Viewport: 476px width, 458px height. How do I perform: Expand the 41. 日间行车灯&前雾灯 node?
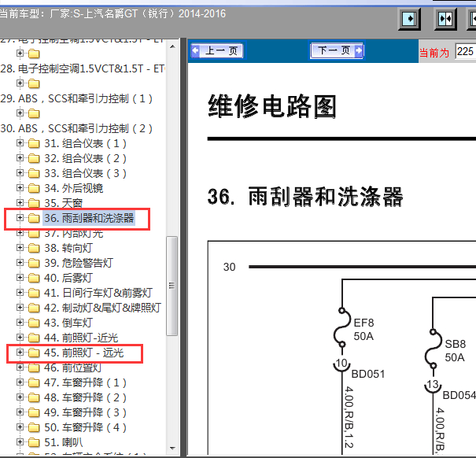(20, 292)
